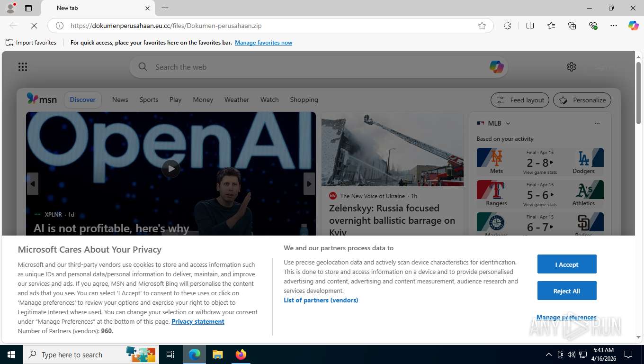Screen dimensions: 644x364
Task: Open the Weather tab
Action: pos(237,100)
